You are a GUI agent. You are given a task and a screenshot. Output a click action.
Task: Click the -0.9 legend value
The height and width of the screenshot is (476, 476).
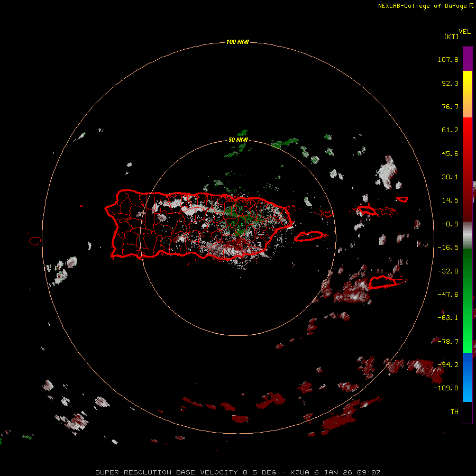450,224
